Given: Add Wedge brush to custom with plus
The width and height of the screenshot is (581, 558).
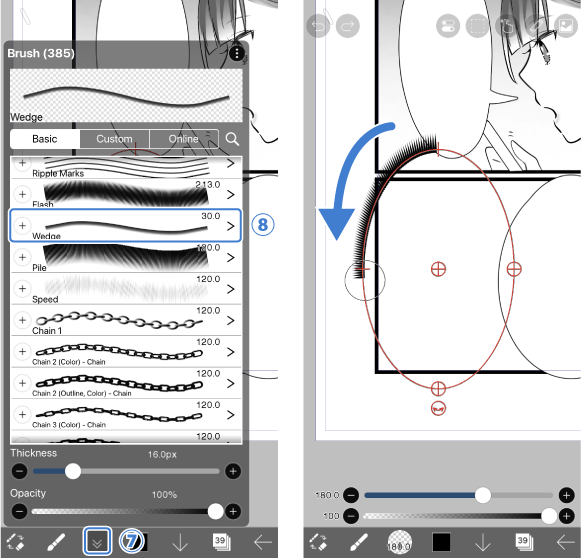Looking at the screenshot, I should 22,226.
